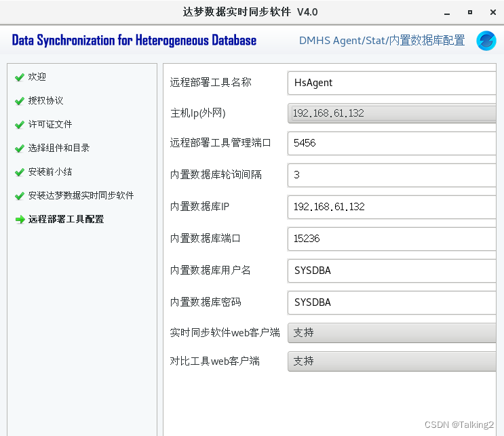Click the 远程部署工具名称 label
The height and width of the screenshot is (436, 504).
click(210, 82)
